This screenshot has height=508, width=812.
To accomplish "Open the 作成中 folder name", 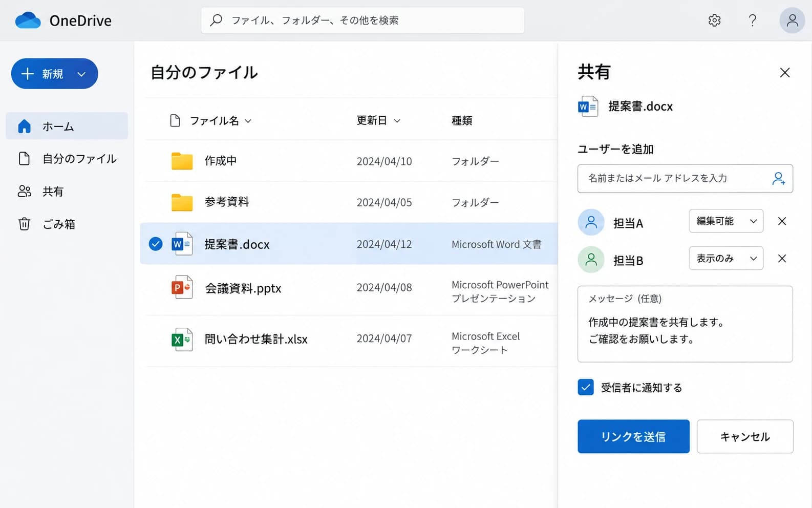I will coord(221,161).
